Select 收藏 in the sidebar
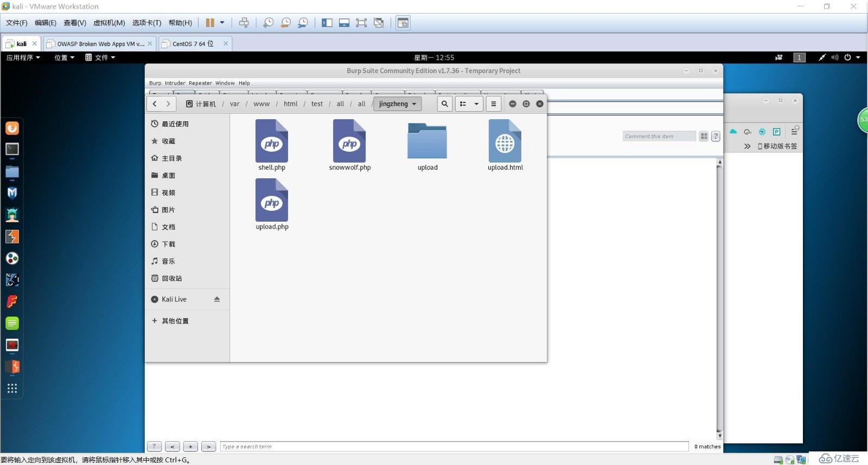 click(x=187, y=141)
